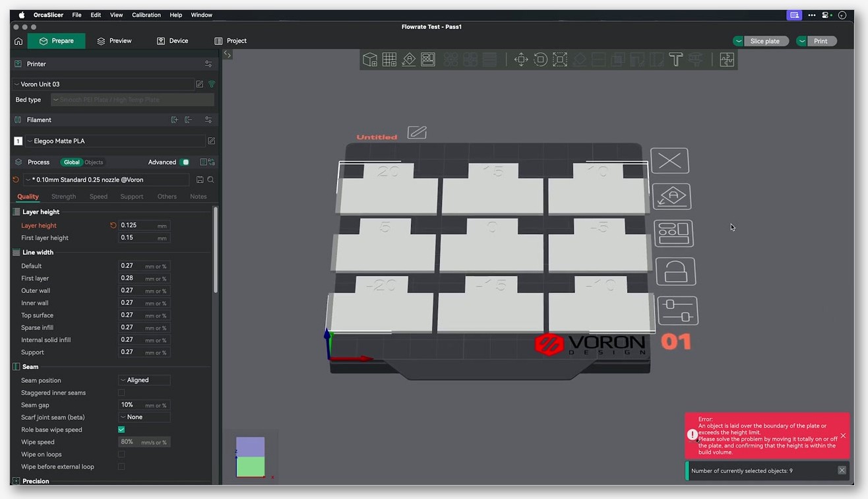Open the Seam position Aligned dropdown
This screenshot has height=499, width=868.
point(144,380)
